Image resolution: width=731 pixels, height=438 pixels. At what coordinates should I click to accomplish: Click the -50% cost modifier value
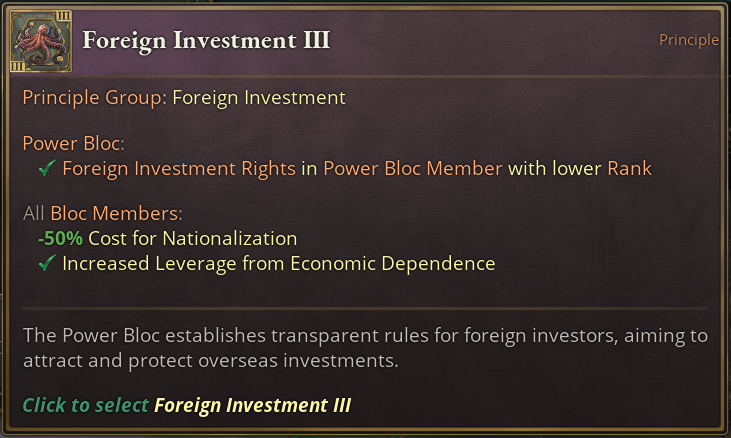tap(60, 238)
